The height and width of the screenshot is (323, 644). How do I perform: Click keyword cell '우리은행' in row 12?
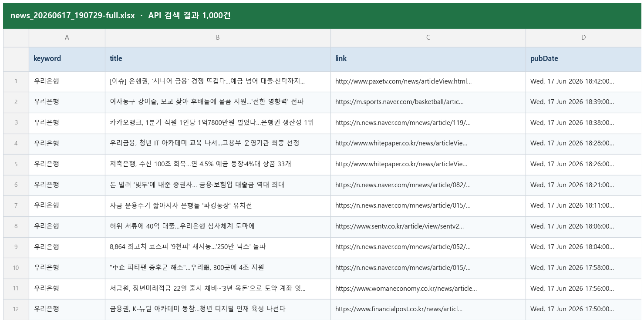pos(67,309)
